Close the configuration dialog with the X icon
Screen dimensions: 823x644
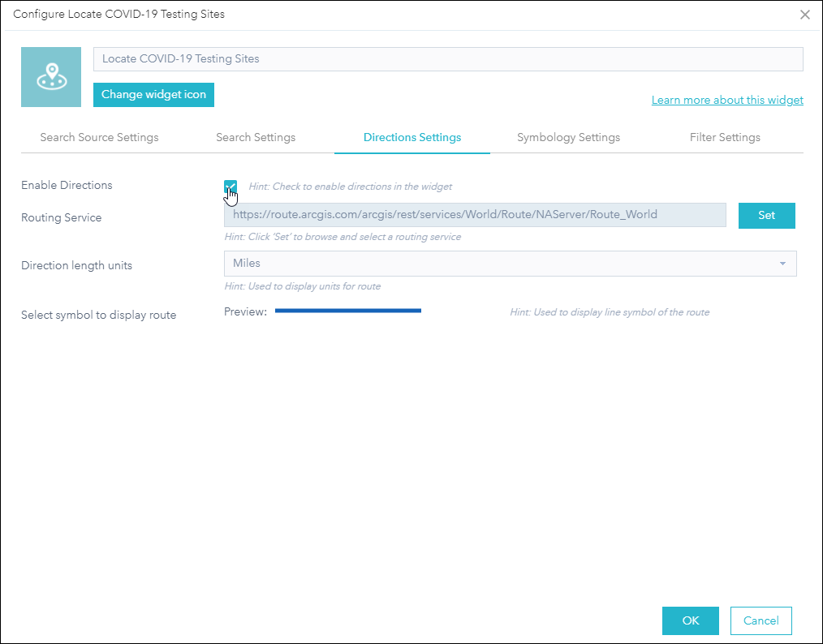coord(804,15)
